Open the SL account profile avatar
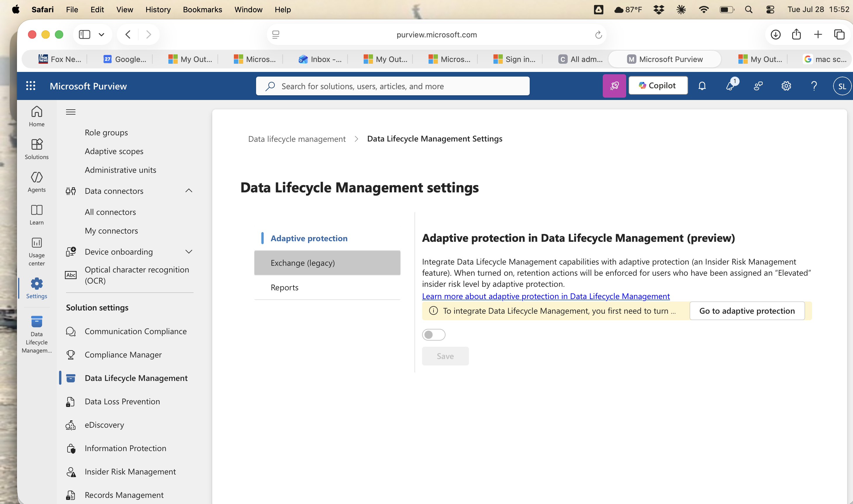This screenshot has width=853, height=504. 842,86
